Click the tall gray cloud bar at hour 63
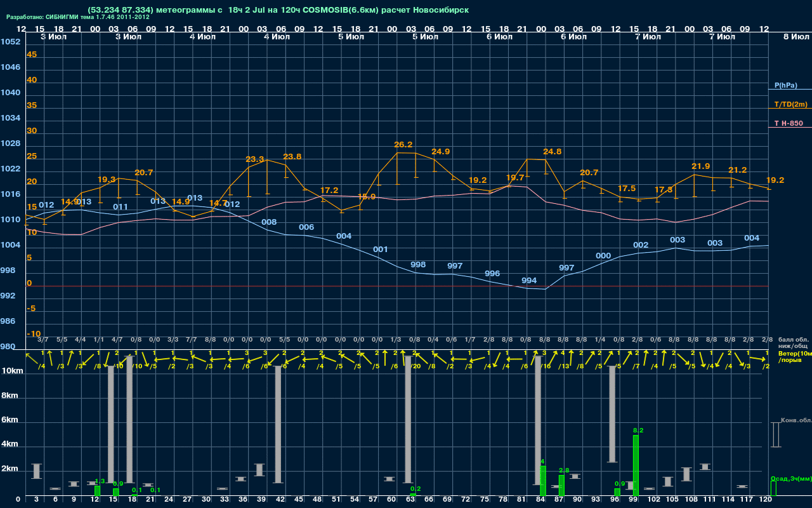 408,420
